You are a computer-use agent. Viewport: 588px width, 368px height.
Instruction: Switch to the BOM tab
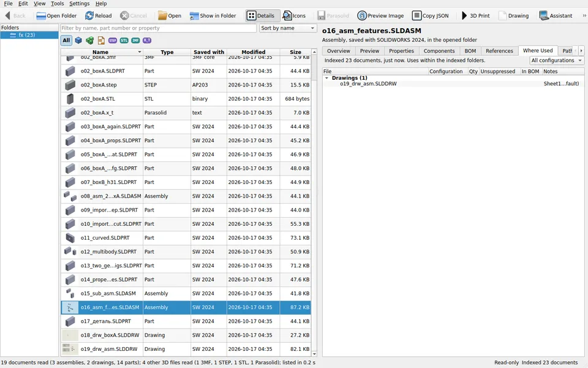coord(470,51)
